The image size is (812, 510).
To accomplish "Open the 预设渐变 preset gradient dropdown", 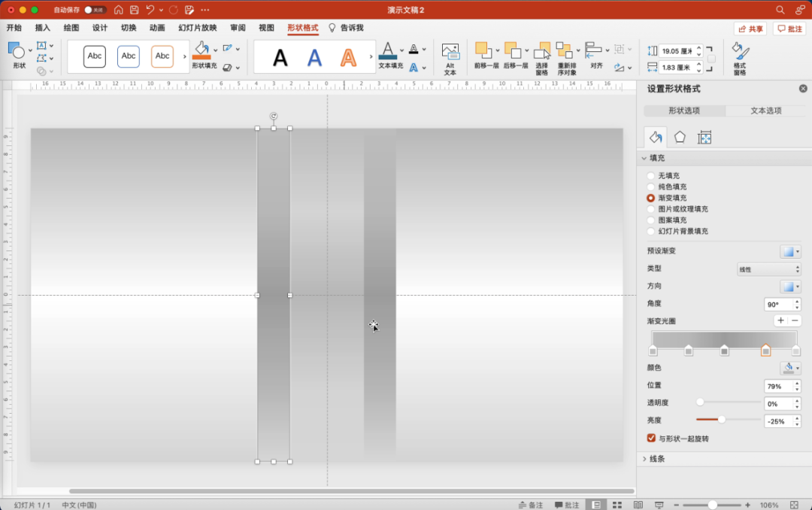I will tap(790, 251).
